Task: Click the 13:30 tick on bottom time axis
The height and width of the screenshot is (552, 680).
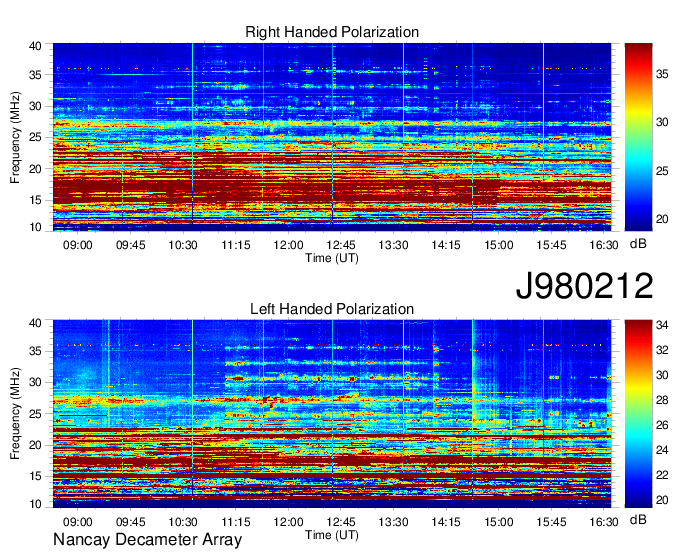Action: [x=393, y=522]
